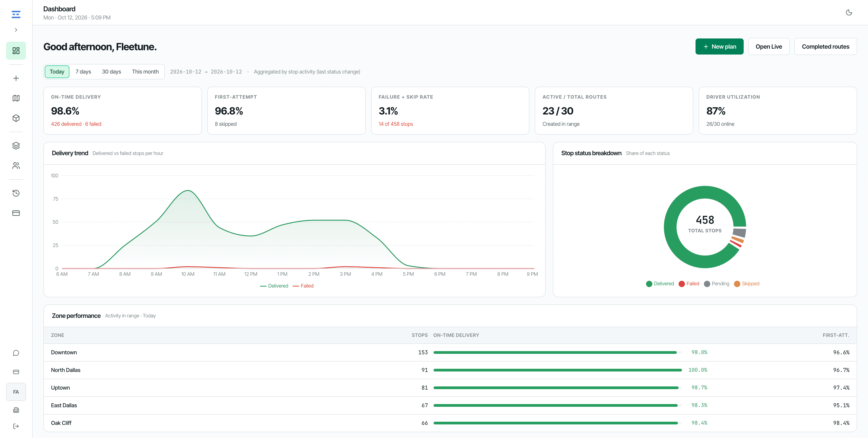The image size is (868, 438).
Task: Toggle Failed in the donut chart legend
Action: (x=689, y=283)
